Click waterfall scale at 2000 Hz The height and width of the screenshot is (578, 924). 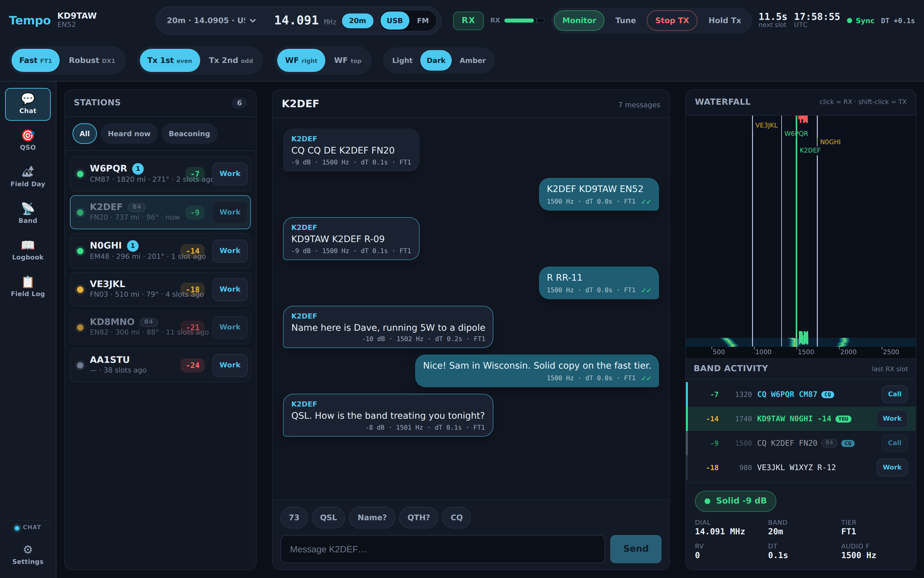(848, 352)
